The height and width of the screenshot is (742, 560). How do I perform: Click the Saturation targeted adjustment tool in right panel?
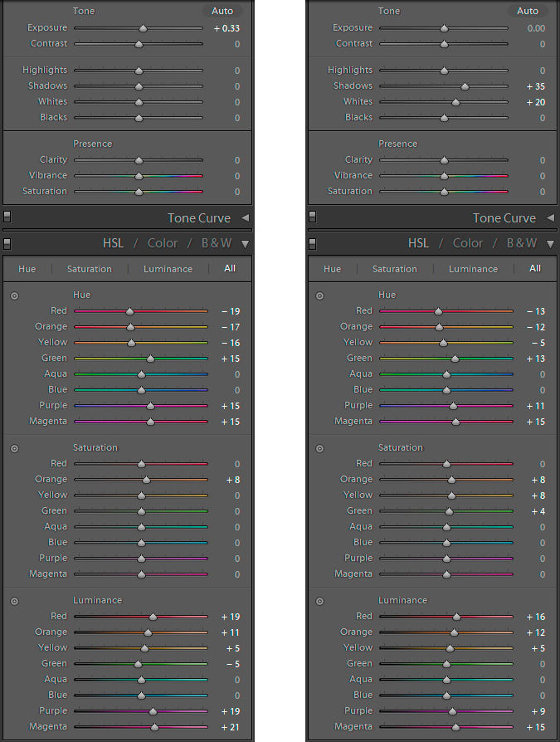[319, 449]
